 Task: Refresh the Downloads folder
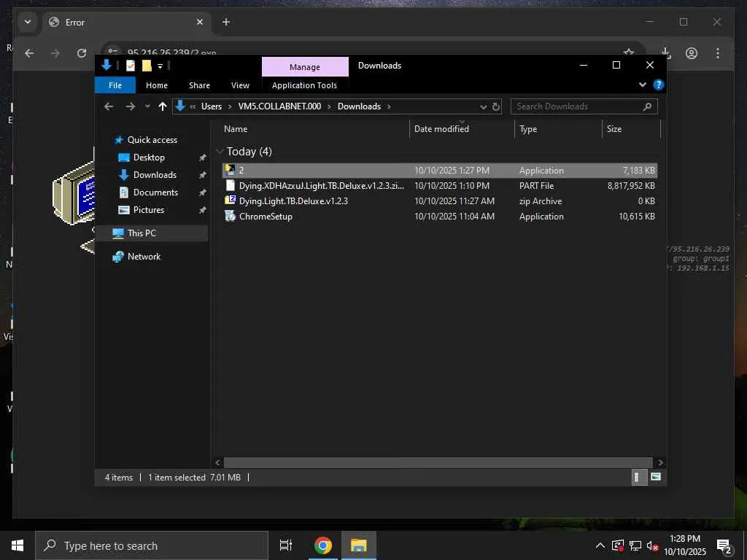click(x=496, y=106)
